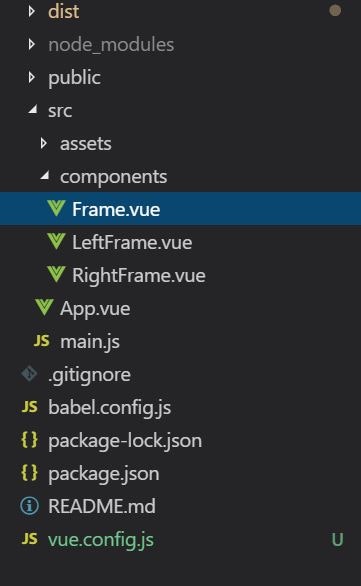Click the Vue icon next to LeftFrame.vue
Screen dimensions: 361x586
pyautogui.click(x=56, y=241)
